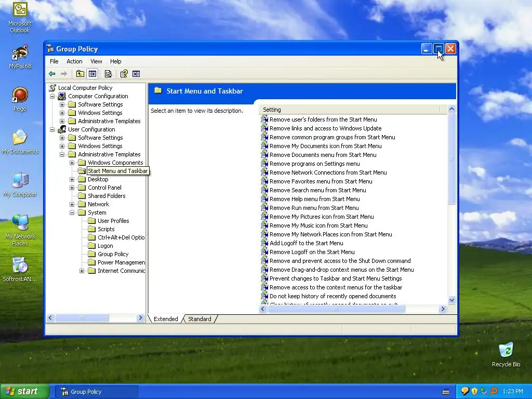Click the settings list scroll right arrow
This screenshot has height=399, width=532.
pyautogui.click(x=443, y=309)
